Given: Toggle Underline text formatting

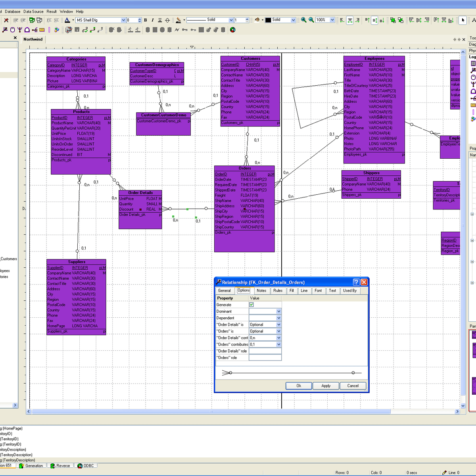Looking at the screenshot, I should tap(160, 19).
